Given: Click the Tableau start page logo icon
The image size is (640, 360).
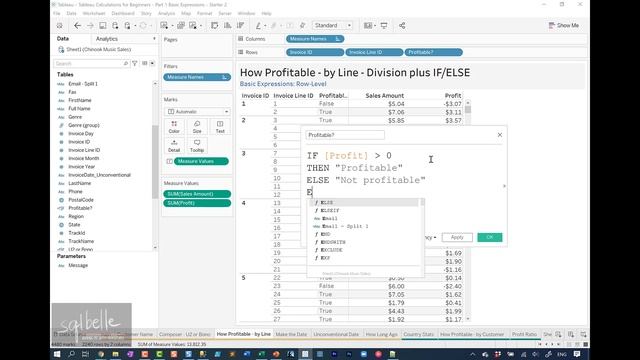Looking at the screenshot, I should [60, 26].
